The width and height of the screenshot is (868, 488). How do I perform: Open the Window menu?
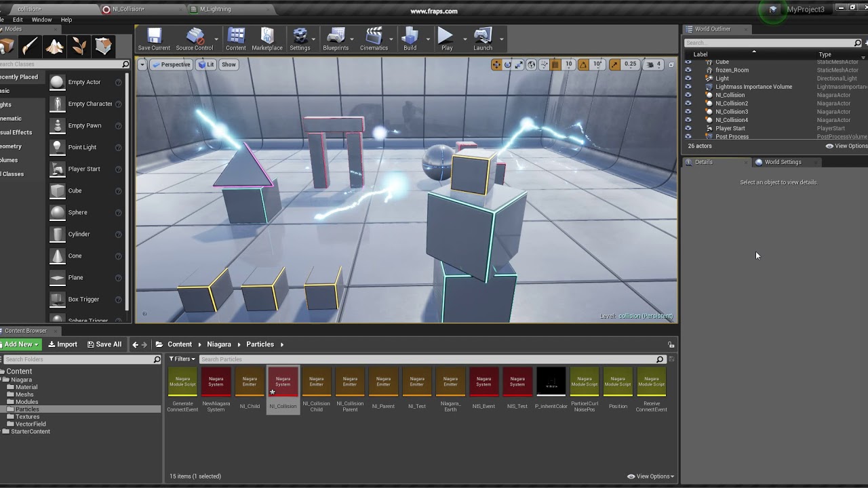pyautogui.click(x=41, y=20)
